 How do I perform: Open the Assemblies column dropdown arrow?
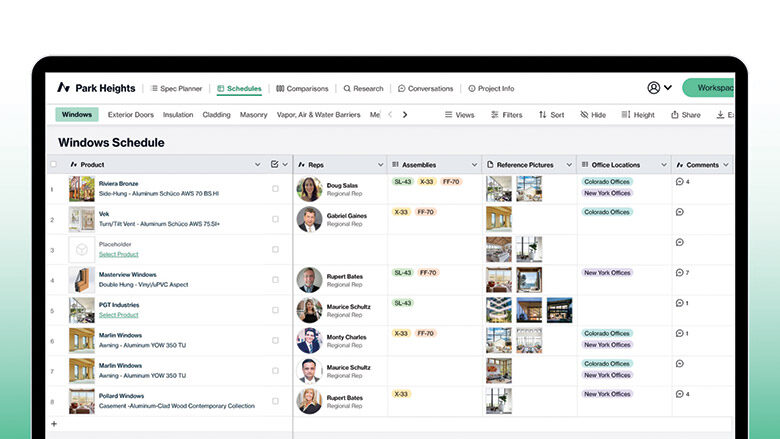[x=473, y=164]
